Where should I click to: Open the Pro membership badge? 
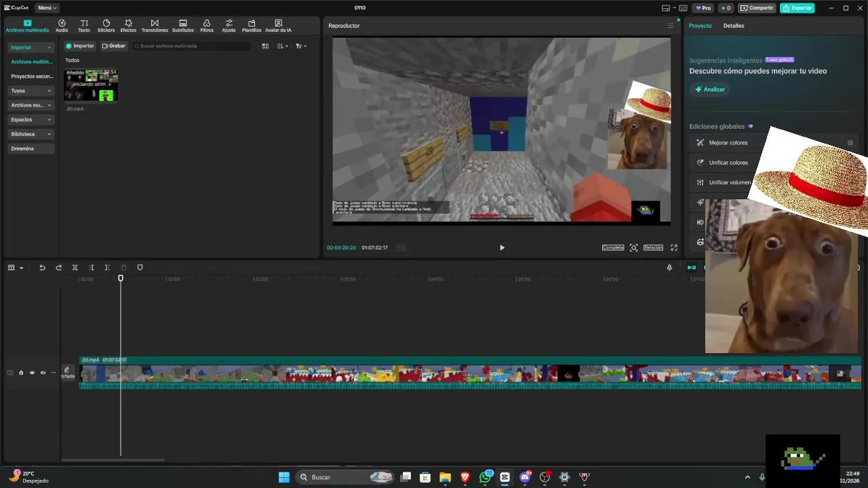pos(703,8)
